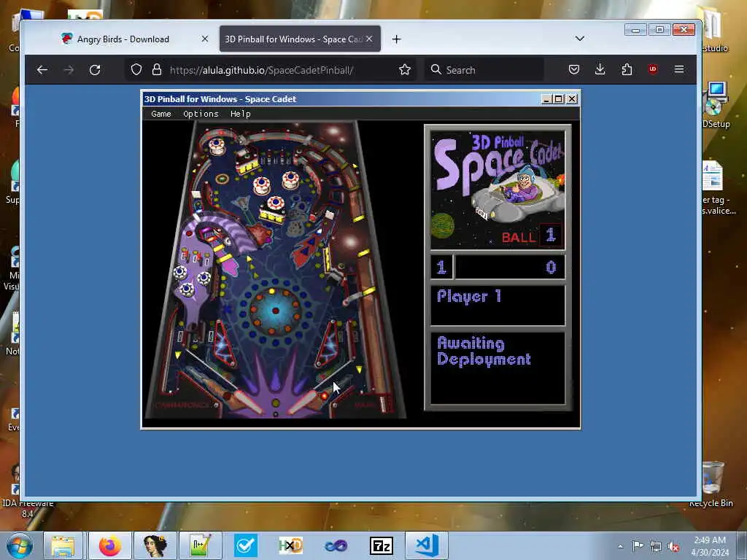Click the blue circular wormhole target at center table
This screenshot has height=560, width=747.
click(x=275, y=311)
